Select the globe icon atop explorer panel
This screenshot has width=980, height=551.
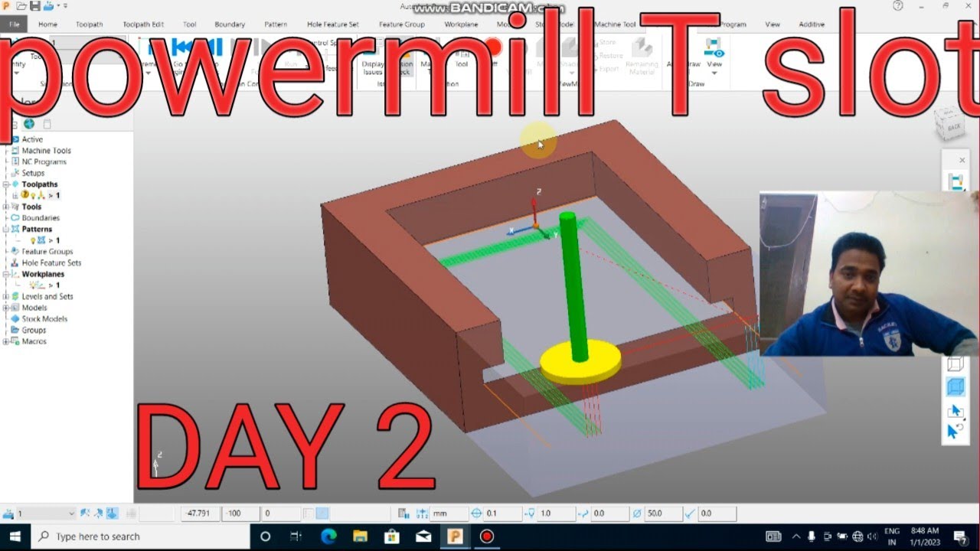click(29, 124)
